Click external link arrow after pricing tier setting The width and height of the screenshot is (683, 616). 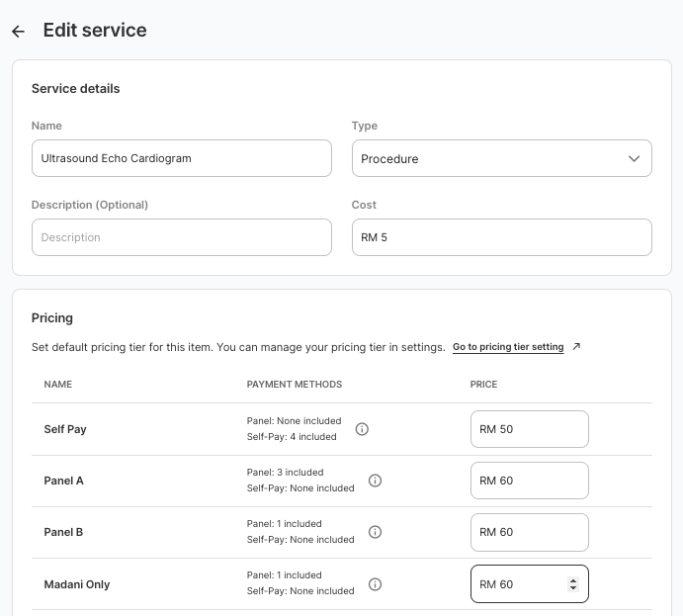576,347
